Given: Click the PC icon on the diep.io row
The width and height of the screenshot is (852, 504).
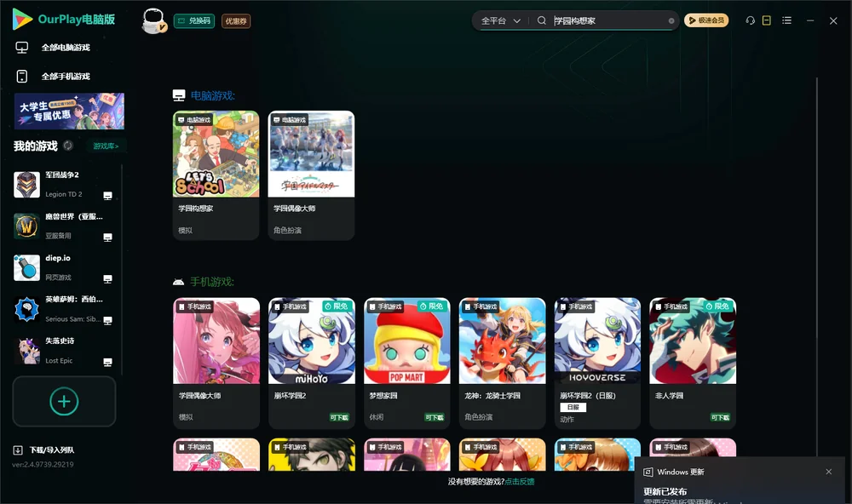Looking at the screenshot, I should pos(107,278).
